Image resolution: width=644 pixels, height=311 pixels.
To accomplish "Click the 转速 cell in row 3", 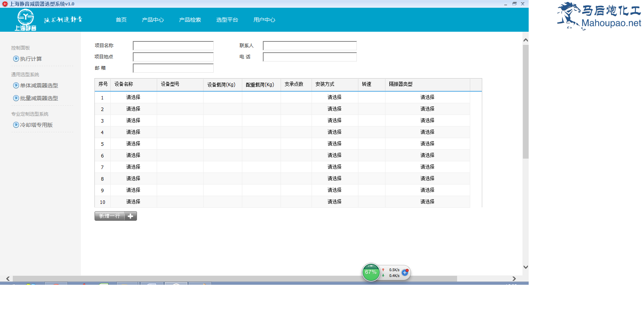I will 372,121.
